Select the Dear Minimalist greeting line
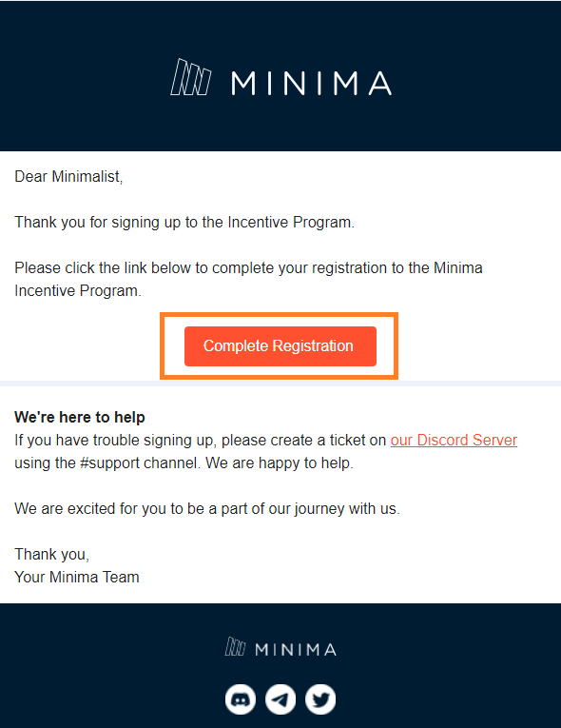This screenshot has height=728, width=561. [68, 177]
